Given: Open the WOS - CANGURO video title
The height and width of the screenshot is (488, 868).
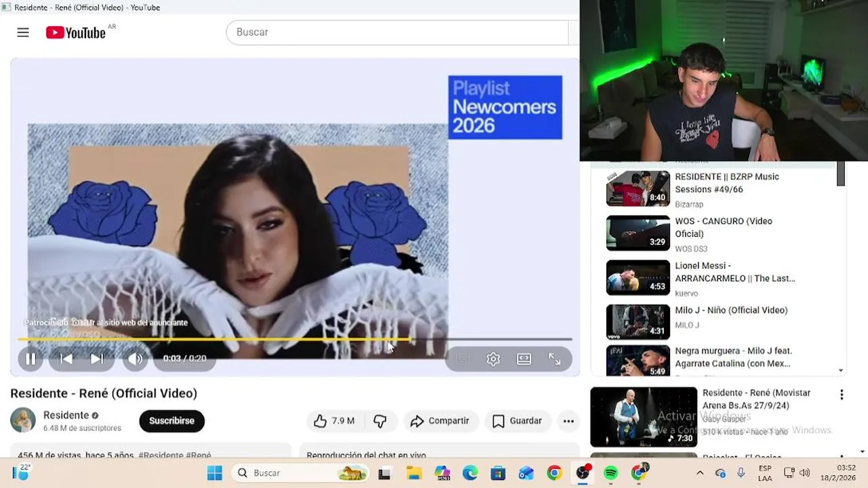Looking at the screenshot, I should 724,227.
